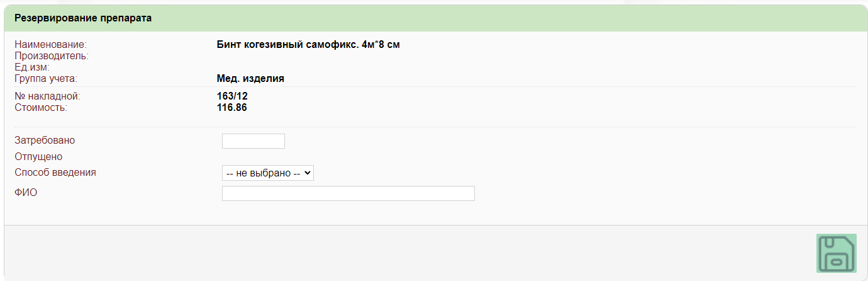Click the cost value "116.86"

pyautogui.click(x=231, y=108)
